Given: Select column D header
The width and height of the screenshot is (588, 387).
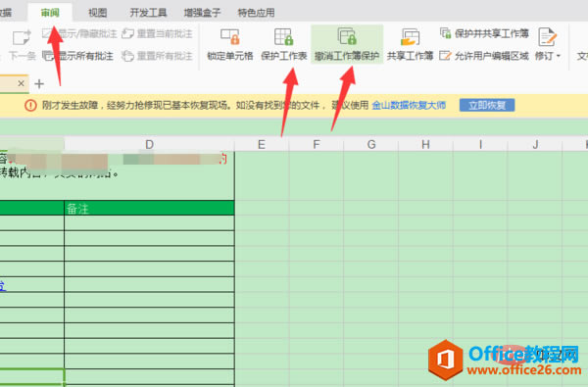Looking at the screenshot, I should pos(149,144).
